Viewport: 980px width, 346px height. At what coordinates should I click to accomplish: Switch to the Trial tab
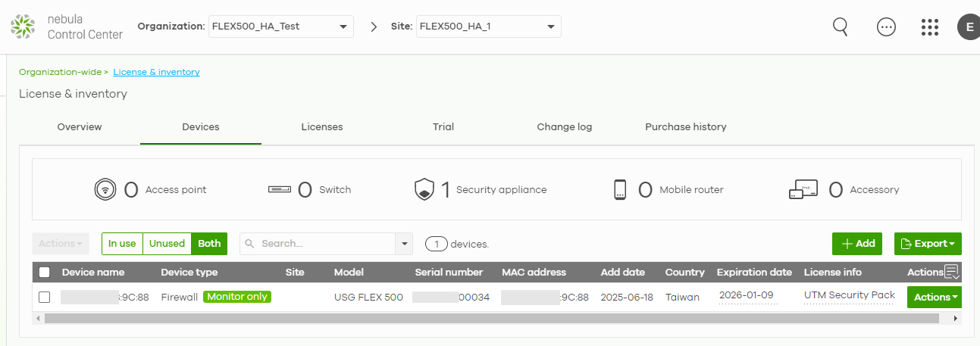click(x=443, y=126)
